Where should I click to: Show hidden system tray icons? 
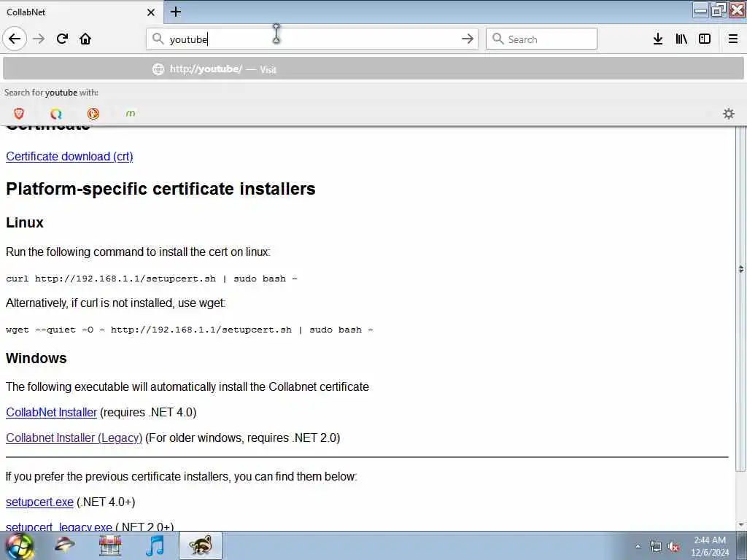(x=638, y=547)
